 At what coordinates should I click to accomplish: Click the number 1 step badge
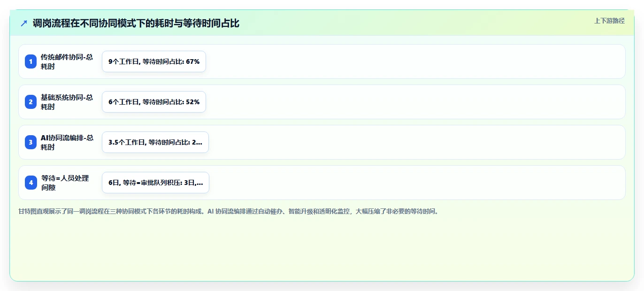31,61
